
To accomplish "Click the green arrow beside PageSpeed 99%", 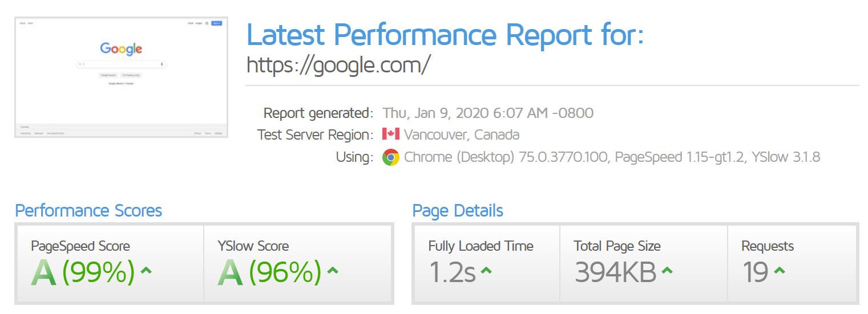I will click(x=146, y=271).
